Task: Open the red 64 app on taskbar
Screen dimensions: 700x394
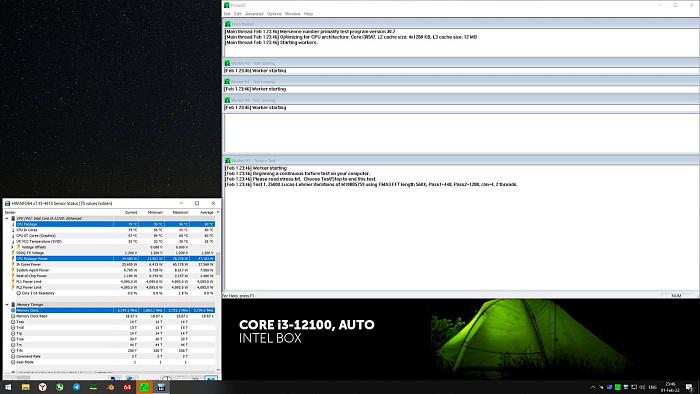Action: (127, 387)
